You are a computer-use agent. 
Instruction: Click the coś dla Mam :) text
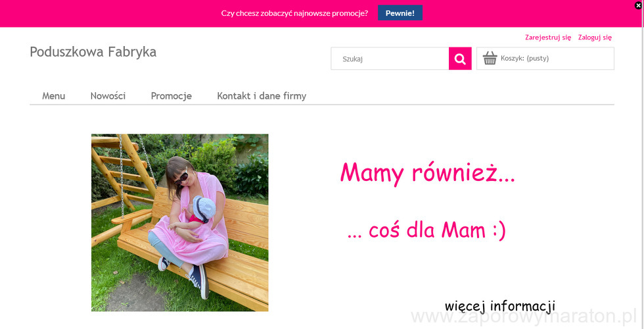click(x=426, y=230)
